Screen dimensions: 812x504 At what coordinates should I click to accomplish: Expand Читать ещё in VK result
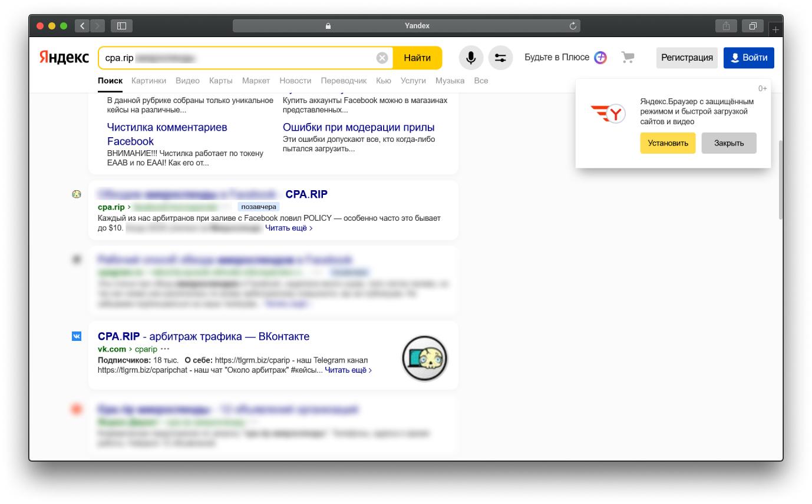(x=348, y=370)
